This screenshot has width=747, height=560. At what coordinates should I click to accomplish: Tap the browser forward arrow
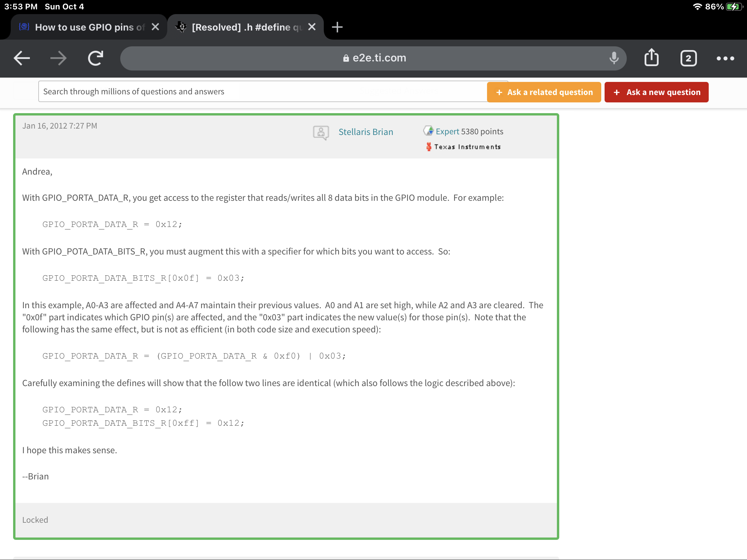click(x=58, y=58)
